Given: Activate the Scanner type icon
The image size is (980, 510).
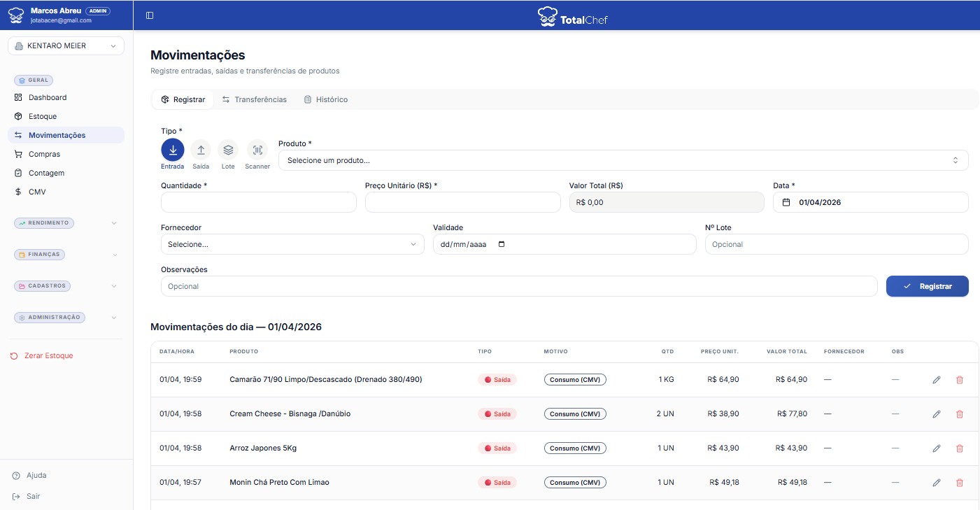Looking at the screenshot, I should [257, 150].
